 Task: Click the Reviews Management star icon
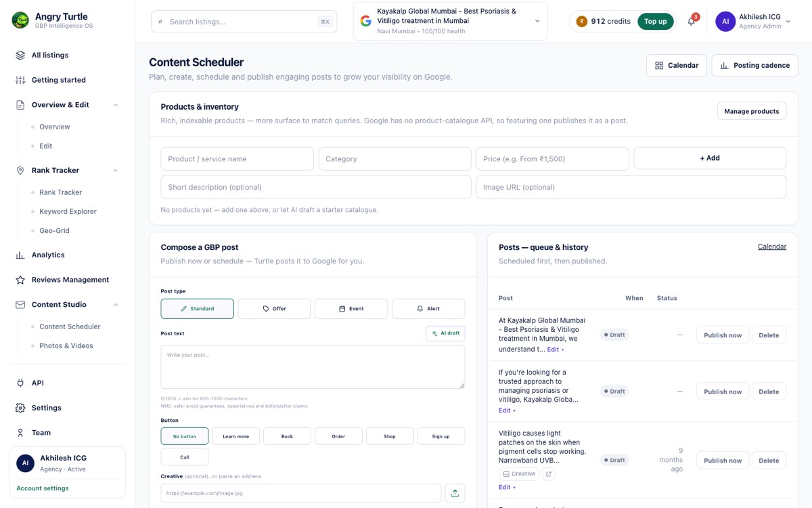(20, 280)
